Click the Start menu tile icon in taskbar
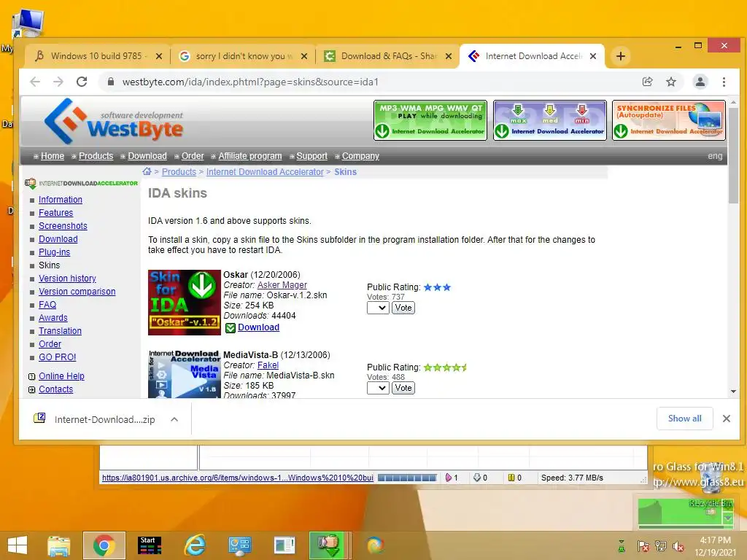The image size is (747, 560). 150,545
